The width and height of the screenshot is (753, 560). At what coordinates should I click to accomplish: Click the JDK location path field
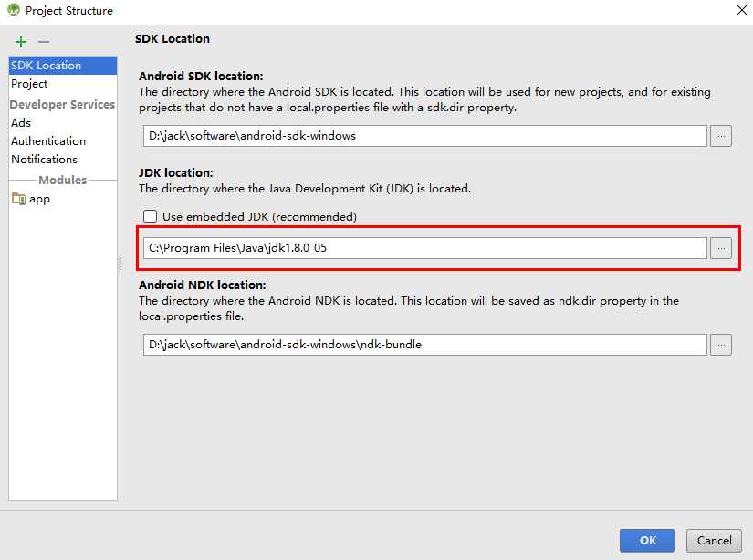pos(424,247)
